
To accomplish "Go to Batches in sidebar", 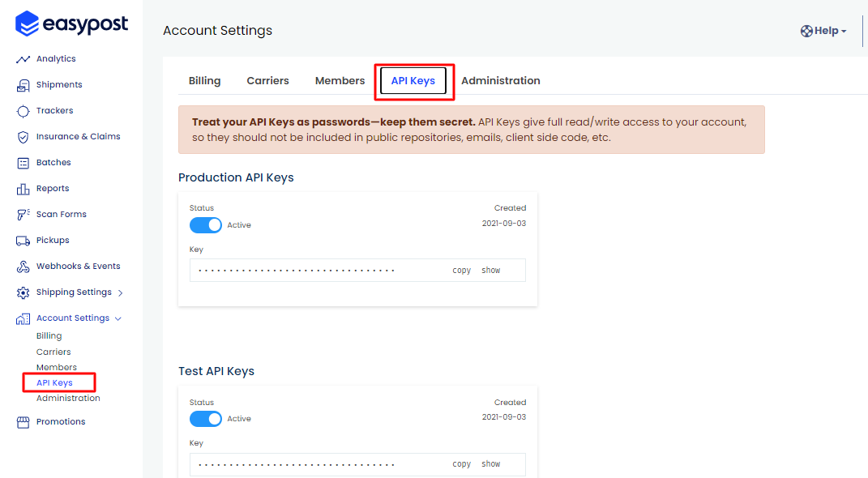I will tap(53, 163).
